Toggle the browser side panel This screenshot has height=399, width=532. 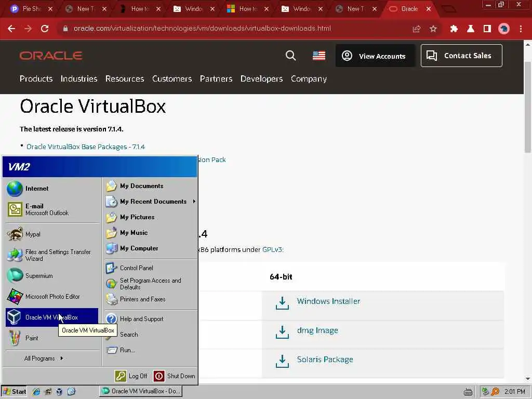[487, 29]
